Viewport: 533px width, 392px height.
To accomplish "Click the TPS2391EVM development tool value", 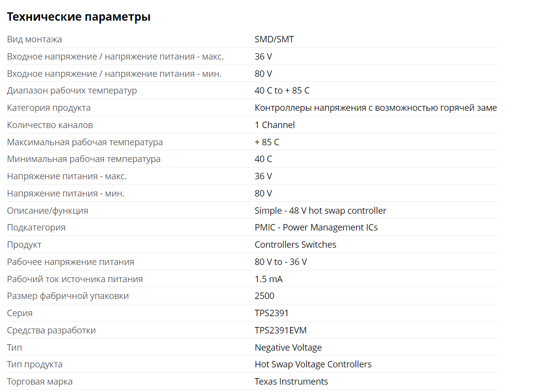I will click(280, 330).
